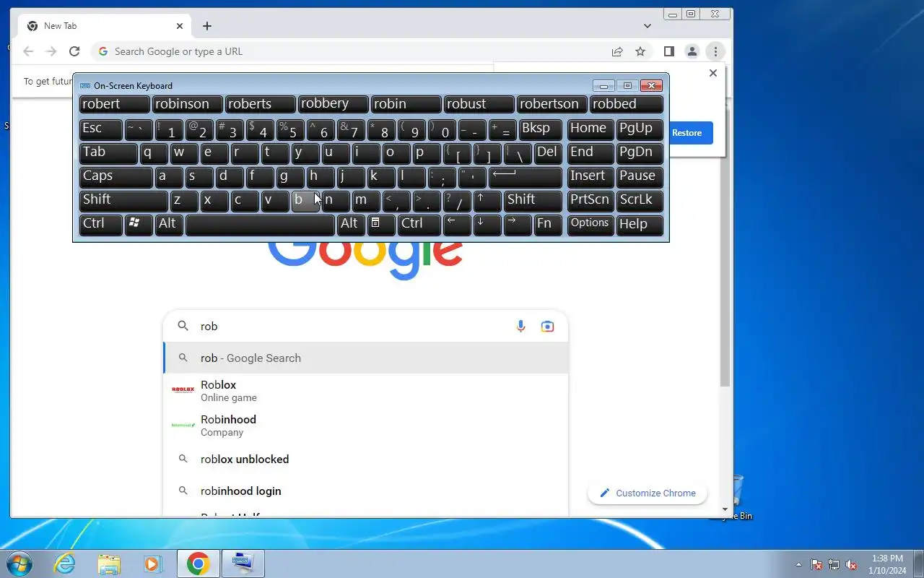Pick the 'robertson' word prediction
924x578 pixels.
(x=552, y=104)
